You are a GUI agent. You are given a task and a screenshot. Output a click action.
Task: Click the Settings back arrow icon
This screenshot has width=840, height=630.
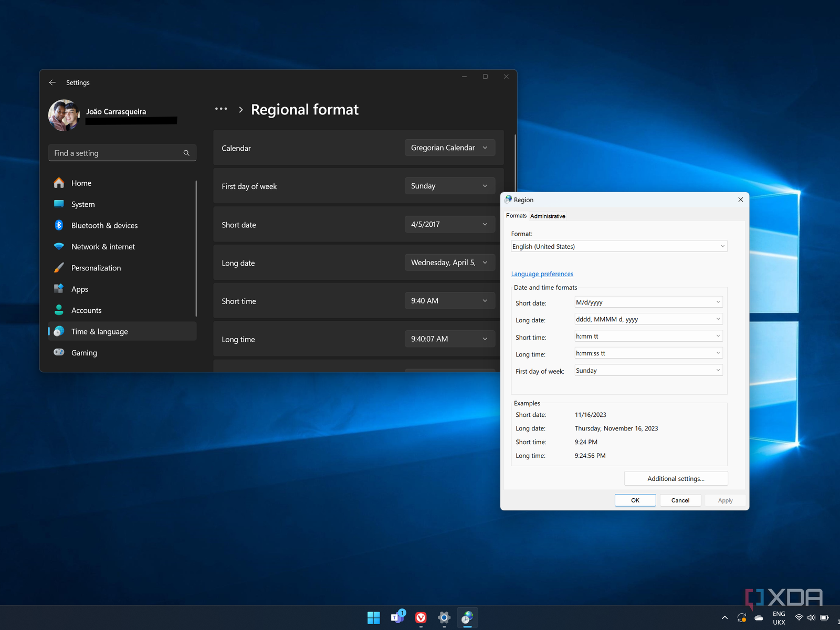(52, 82)
